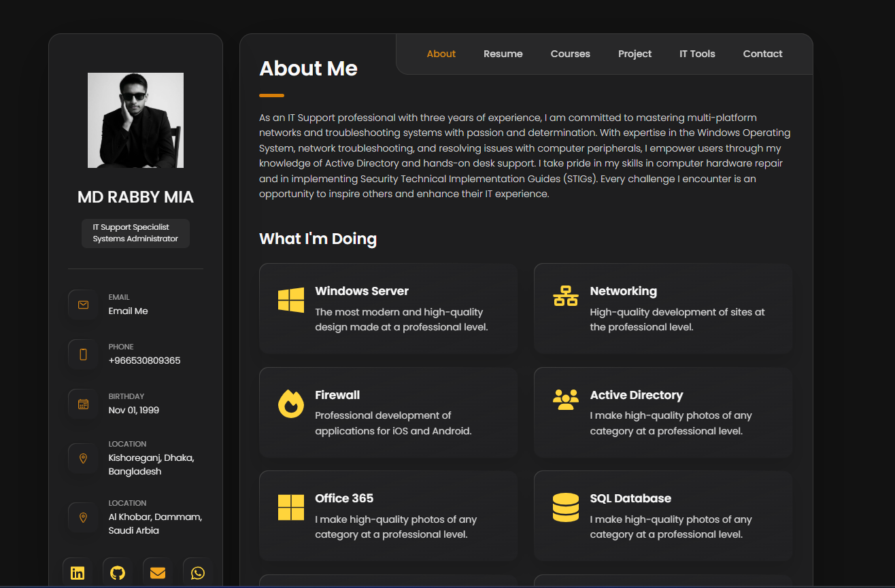895x588 pixels.
Task: Click the Email Me link
Action: tap(128, 311)
